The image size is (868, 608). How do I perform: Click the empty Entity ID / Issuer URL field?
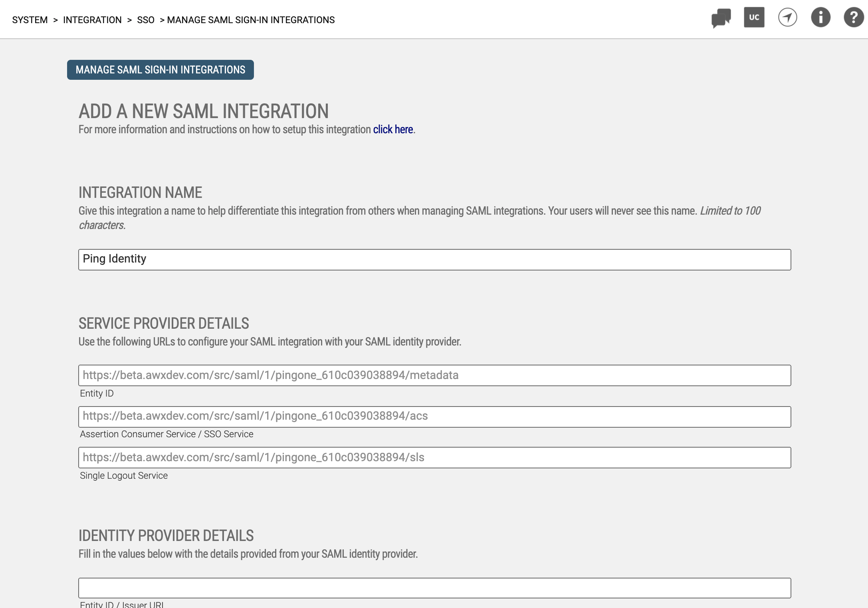pos(434,588)
